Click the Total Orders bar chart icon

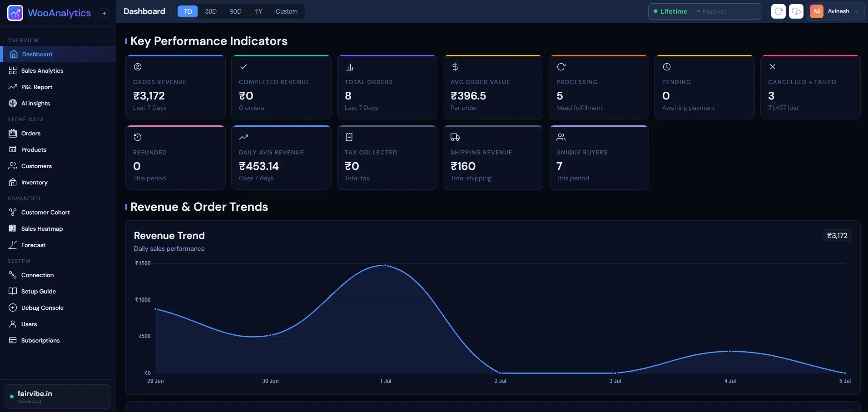[x=349, y=67]
